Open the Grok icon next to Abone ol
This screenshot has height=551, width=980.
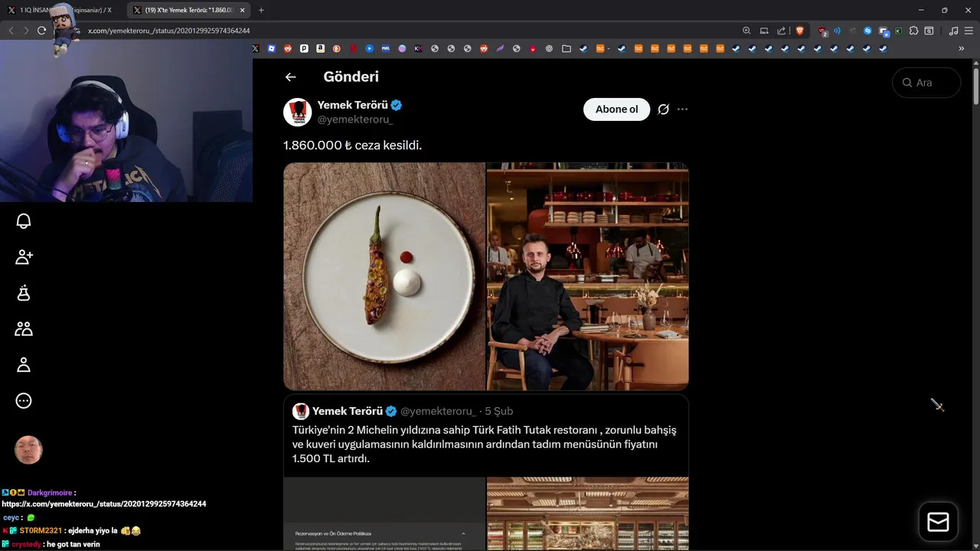click(664, 109)
